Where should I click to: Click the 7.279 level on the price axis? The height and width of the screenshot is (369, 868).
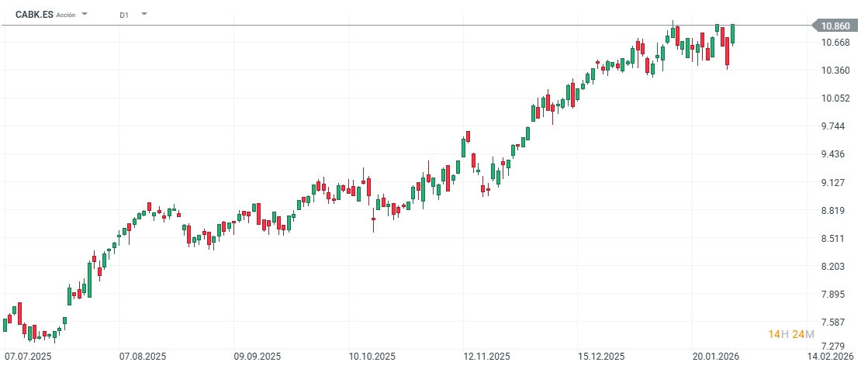tap(835, 346)
